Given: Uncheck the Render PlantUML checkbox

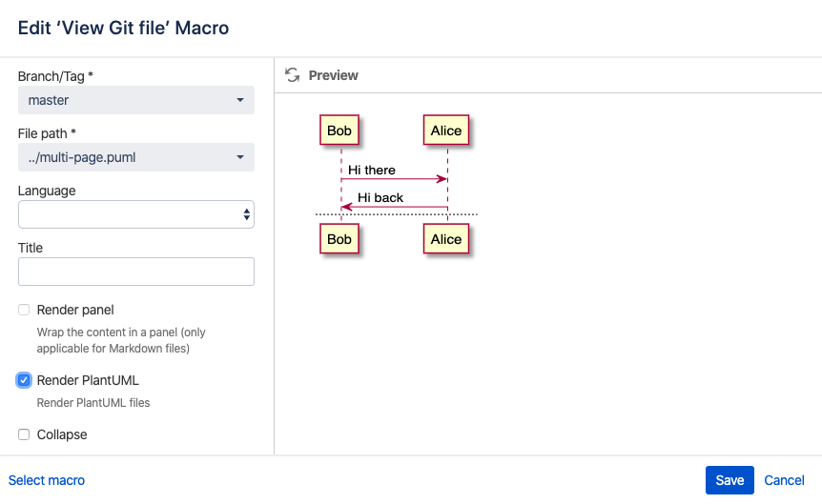Looking at the screenshot, I should pos(24,380).
